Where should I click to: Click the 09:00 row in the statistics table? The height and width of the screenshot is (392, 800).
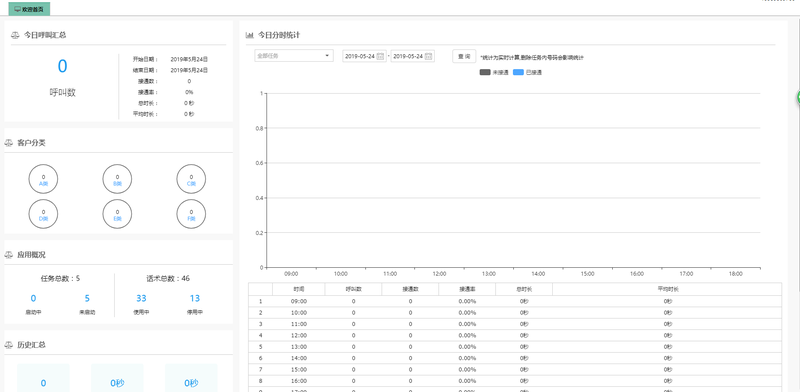515,301
